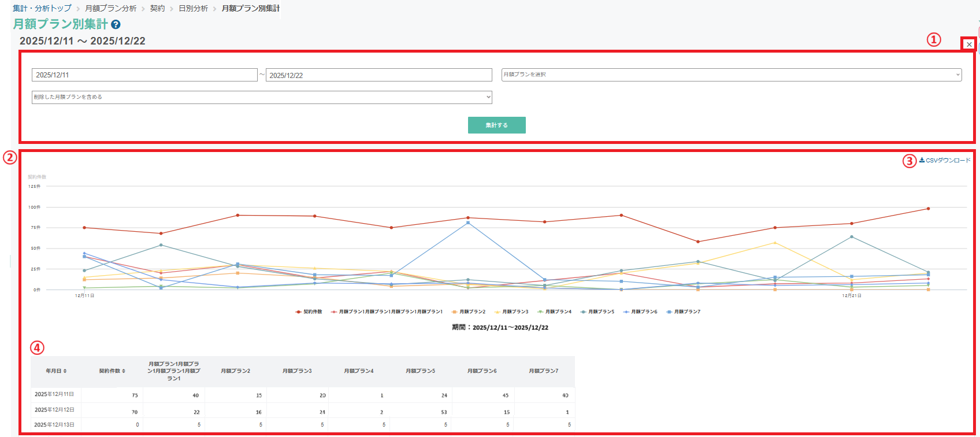Open the 月額プランを選択 dropdown
Image resolution: width=980 pixels, height=437 pixels.
[732, 75]
